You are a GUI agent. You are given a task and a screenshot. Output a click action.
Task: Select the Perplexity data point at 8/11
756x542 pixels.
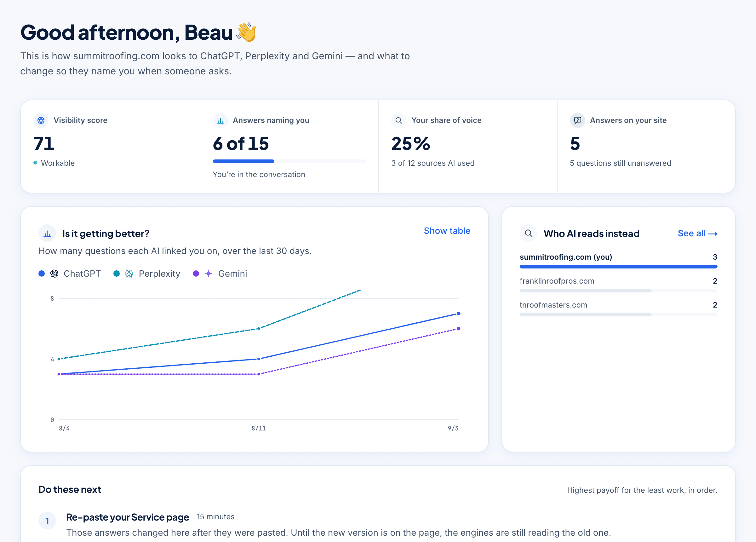259,329
